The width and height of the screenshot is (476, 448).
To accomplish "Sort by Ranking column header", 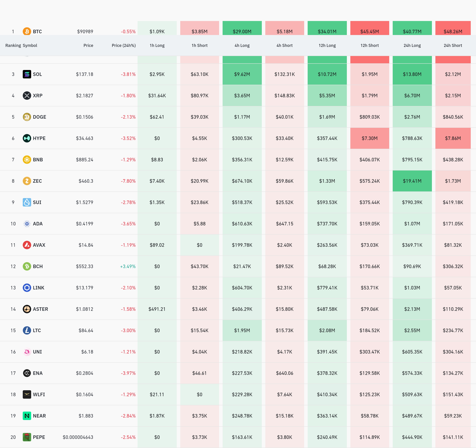I will (x=13, y=45).
